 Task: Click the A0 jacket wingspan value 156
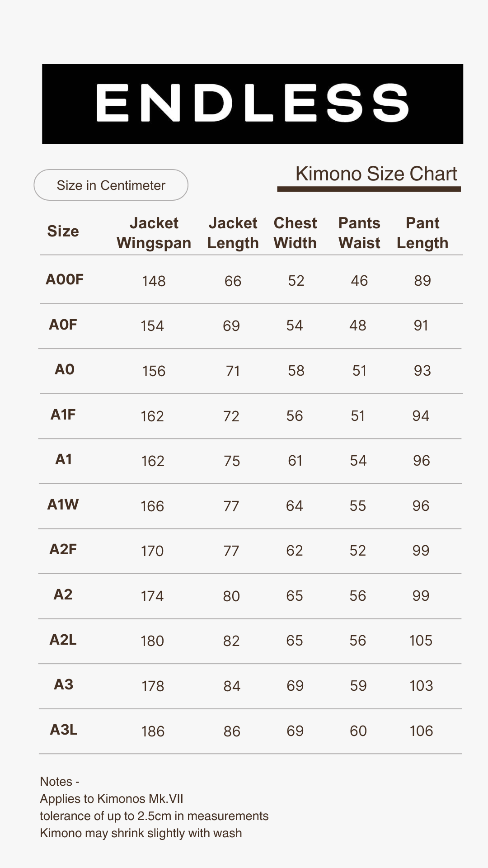(x=154, y=371)
